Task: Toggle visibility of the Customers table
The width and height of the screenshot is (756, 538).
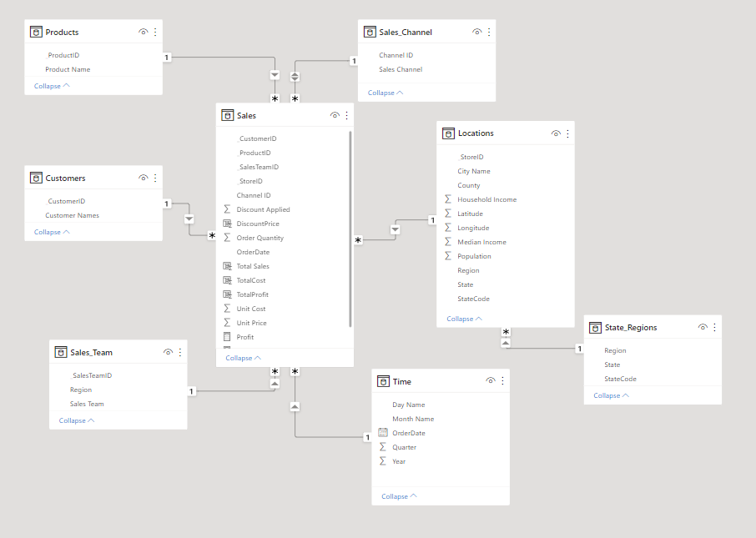Action: [x=144, y=178]
